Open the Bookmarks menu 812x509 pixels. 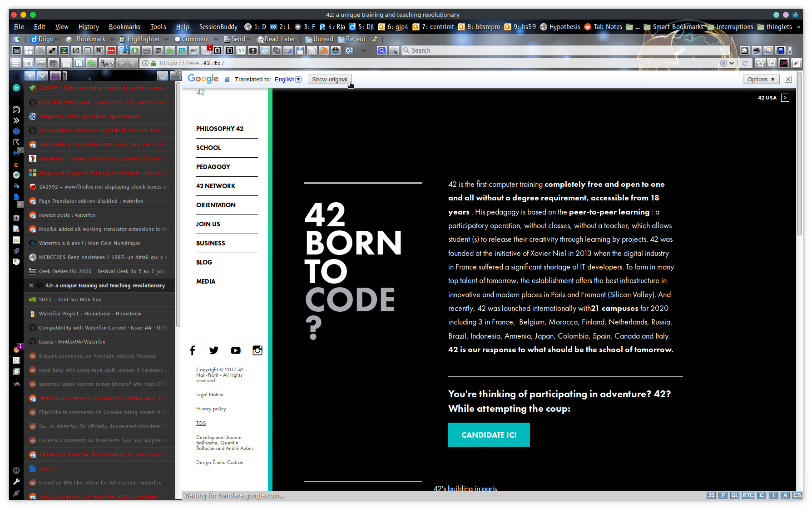click(x=124, y=27)
